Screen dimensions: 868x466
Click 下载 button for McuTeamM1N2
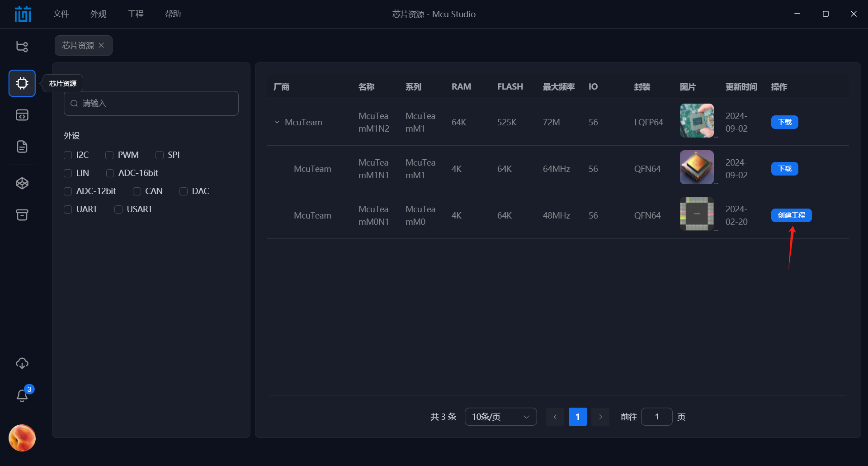point(784,122)
